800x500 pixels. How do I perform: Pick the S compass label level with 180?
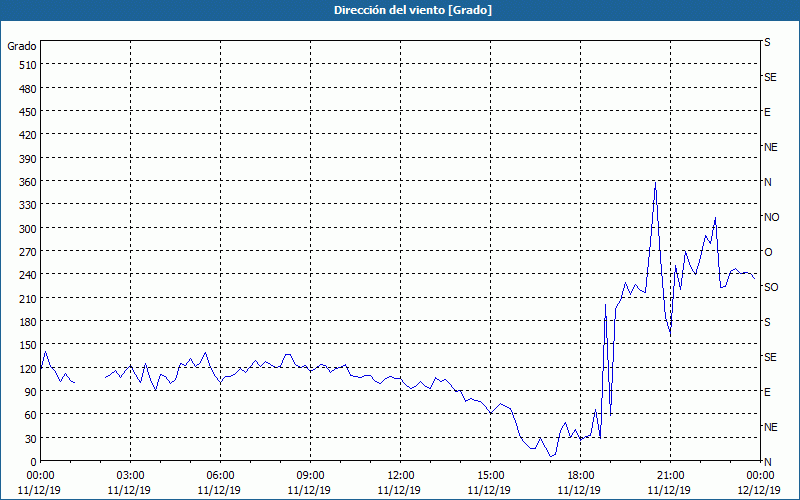(x=767, y=322)
